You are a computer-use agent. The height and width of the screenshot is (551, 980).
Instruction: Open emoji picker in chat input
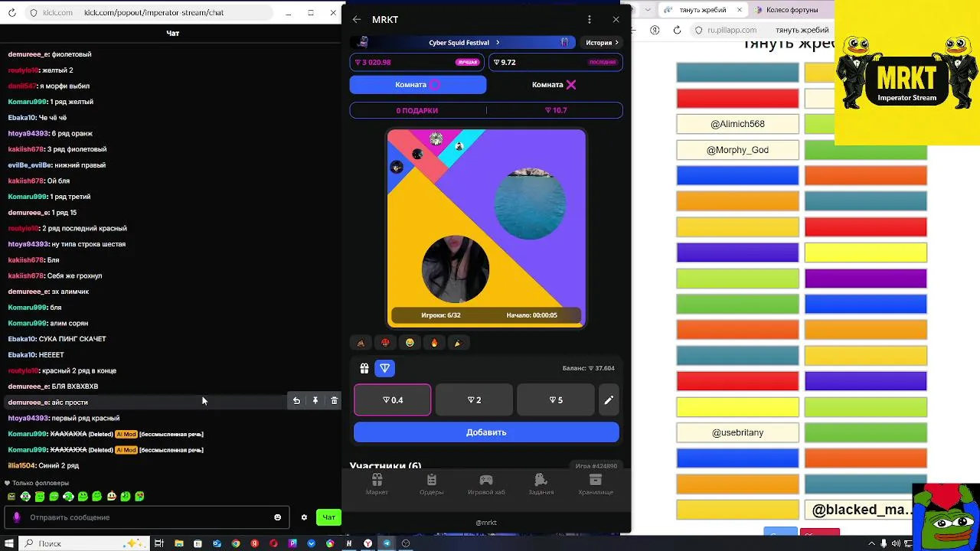pyautogui.click(x=278, y=517)
